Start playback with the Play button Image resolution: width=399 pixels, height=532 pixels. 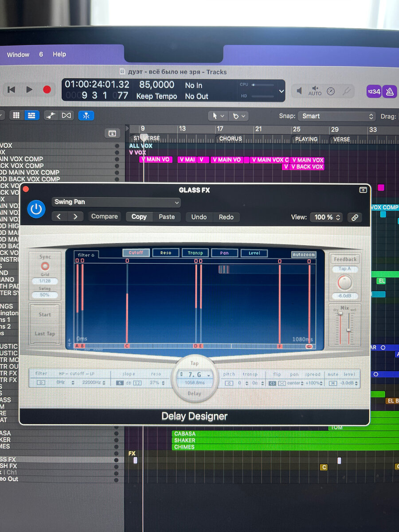coord(29,90)
